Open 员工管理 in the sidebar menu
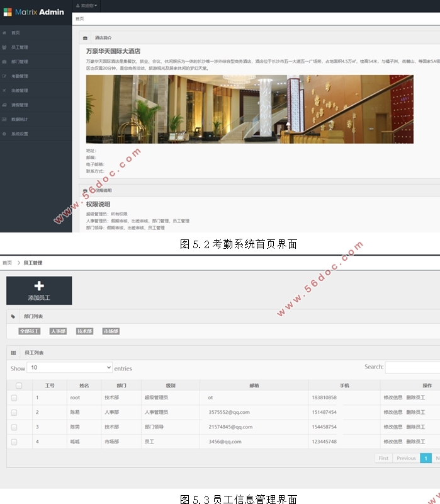The image size is (440, 504). (x=20, y=47)
